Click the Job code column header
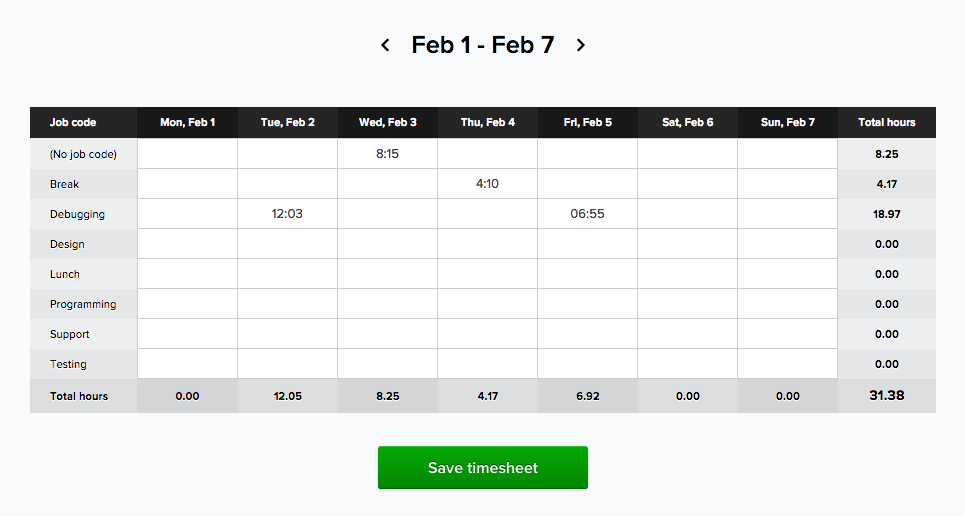Screen dimensions: 965x516 tap(73, 122)
